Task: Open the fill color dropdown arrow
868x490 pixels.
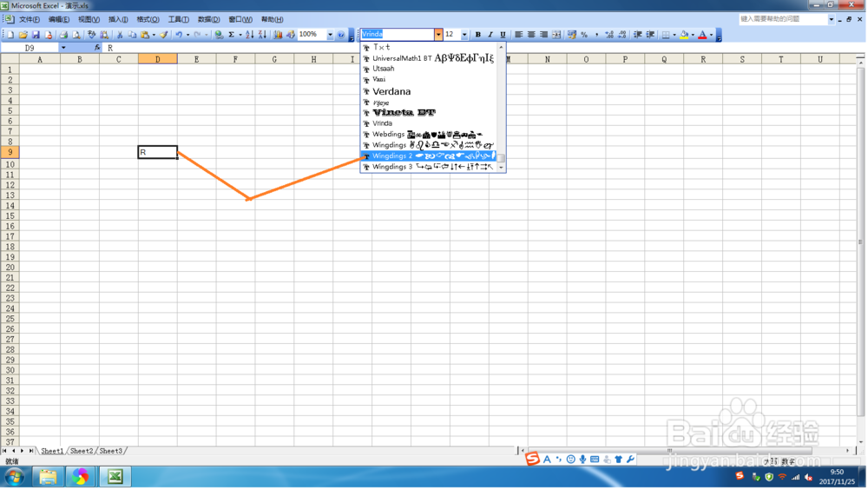Action: 693,35
